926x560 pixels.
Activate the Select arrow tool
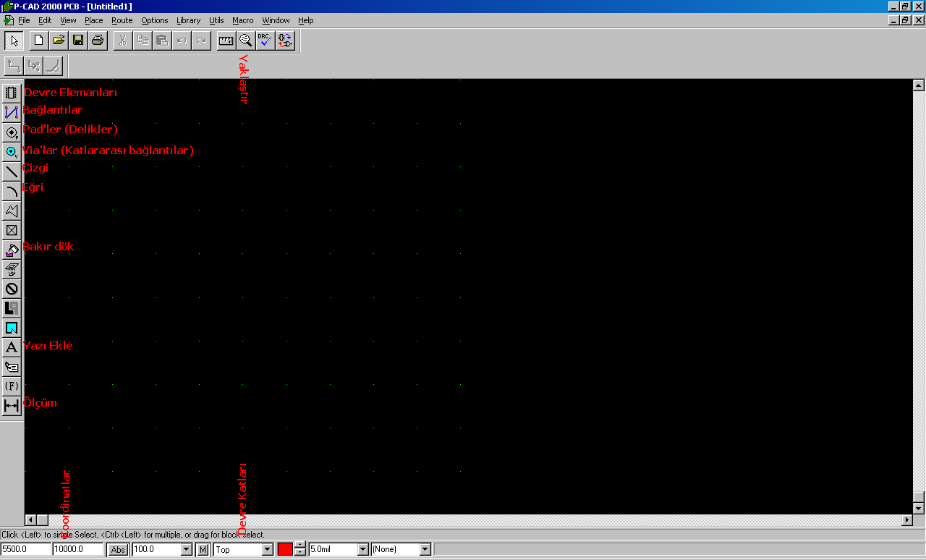[x=14, y=41]
